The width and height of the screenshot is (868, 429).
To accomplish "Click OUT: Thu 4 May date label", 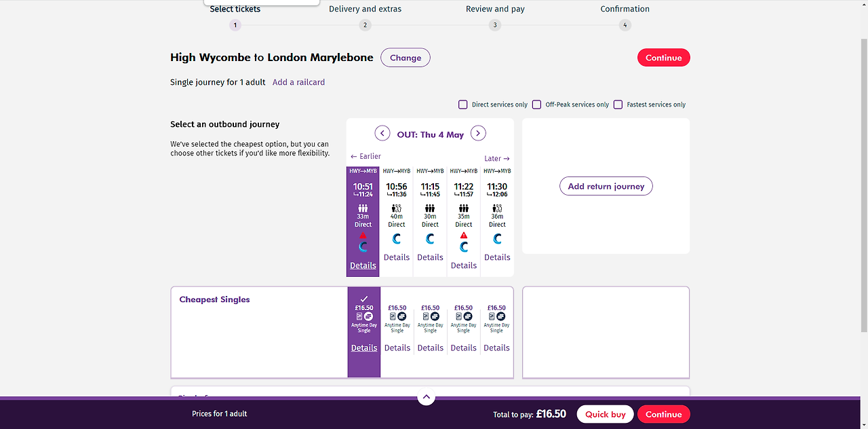I will click(431, 134).
